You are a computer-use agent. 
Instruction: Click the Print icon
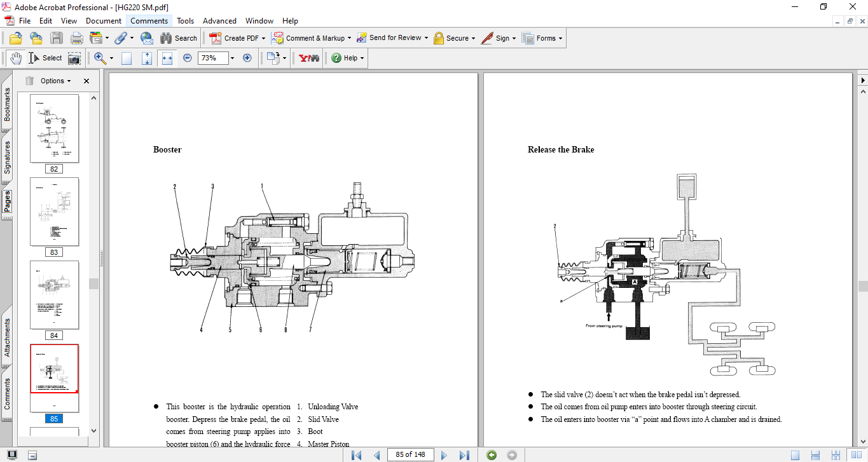77,38
